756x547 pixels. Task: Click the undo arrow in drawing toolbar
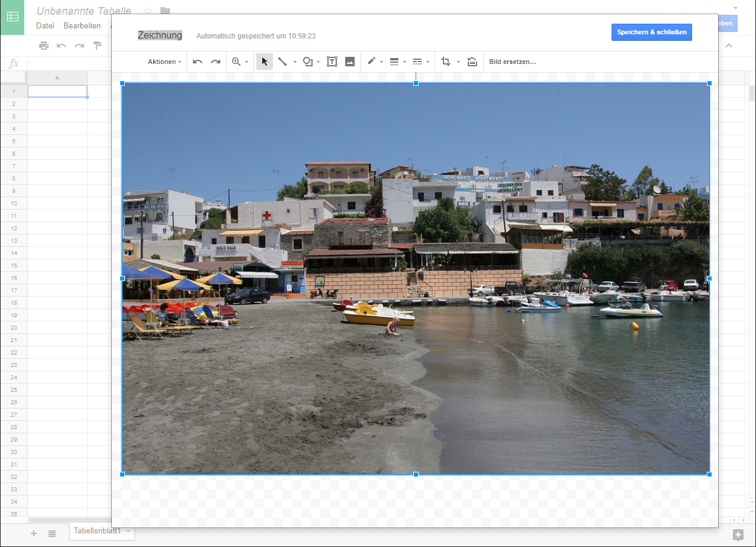[198, 62]
